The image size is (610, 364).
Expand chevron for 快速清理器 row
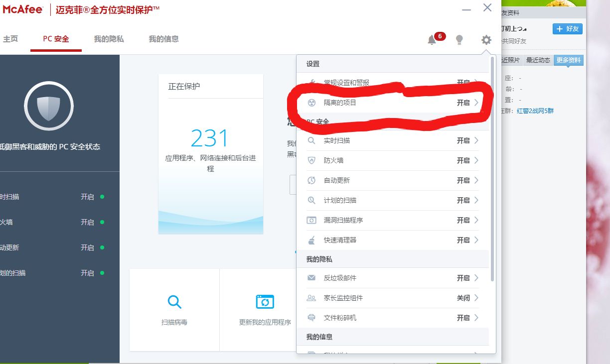tap(476, 240)
